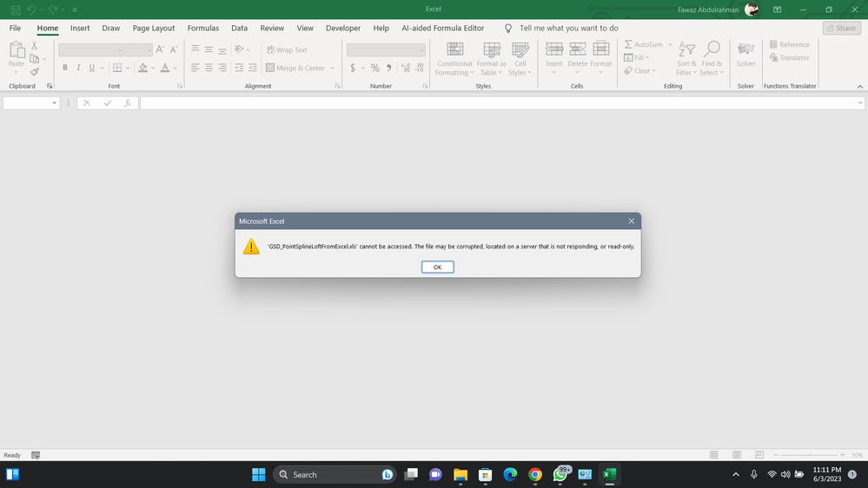Toggle Bold formatting
The width and height of the screenshot is (868, 488).
(x=65, y=68)
